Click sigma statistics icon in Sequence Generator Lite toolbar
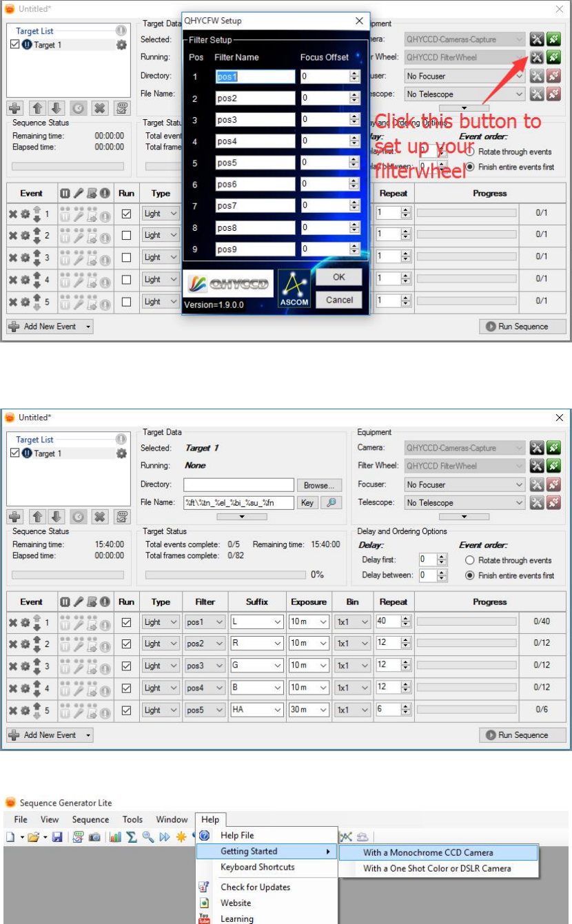Image resolution: width=572 pixels, height=924 pixels. pos(132,836)
